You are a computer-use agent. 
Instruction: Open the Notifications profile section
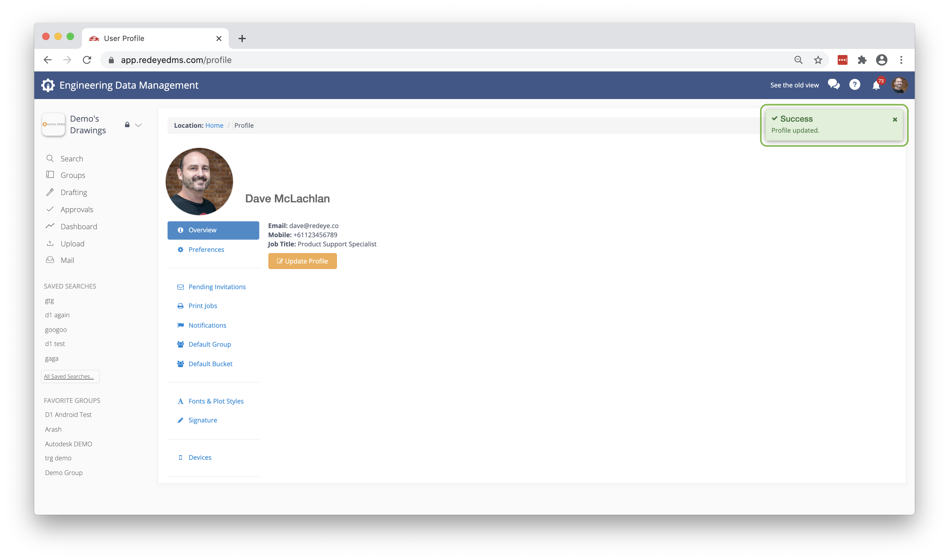tap(207, 325)
